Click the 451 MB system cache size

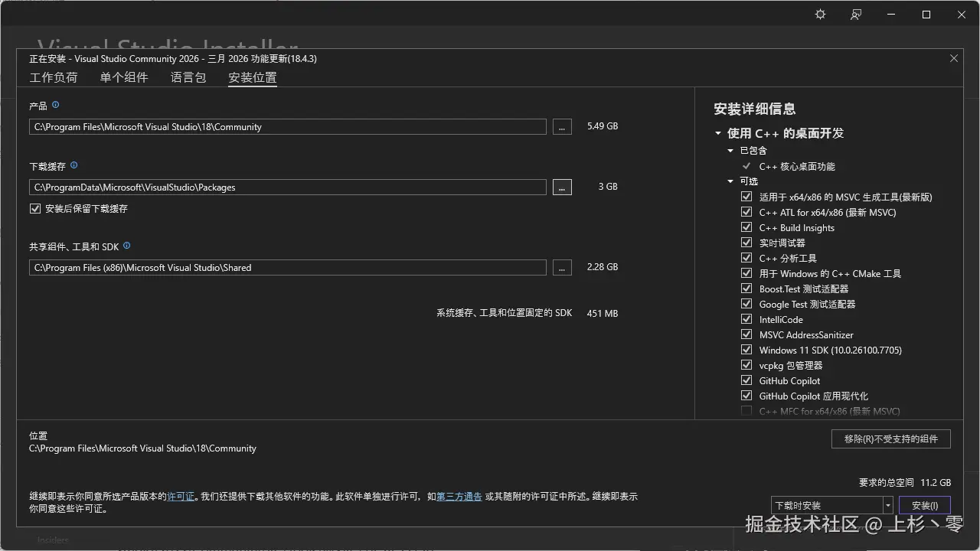pyautogui.click(x=603, y=314)
